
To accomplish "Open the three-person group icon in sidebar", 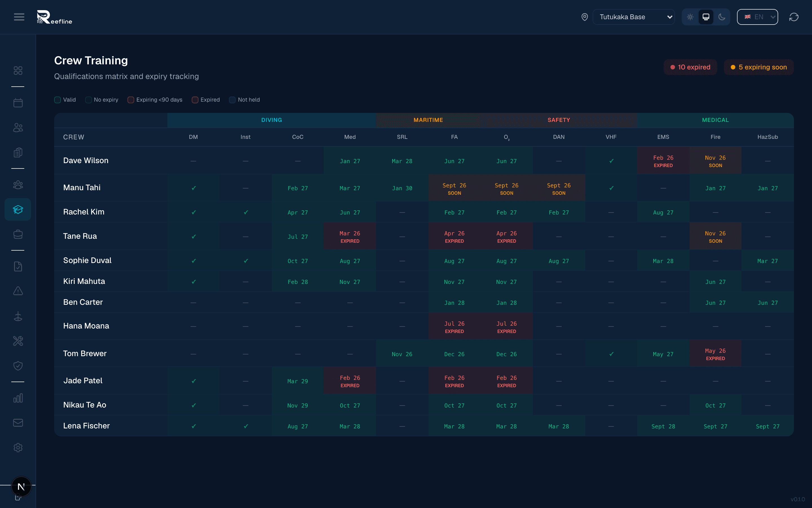I will pos(18,185).
